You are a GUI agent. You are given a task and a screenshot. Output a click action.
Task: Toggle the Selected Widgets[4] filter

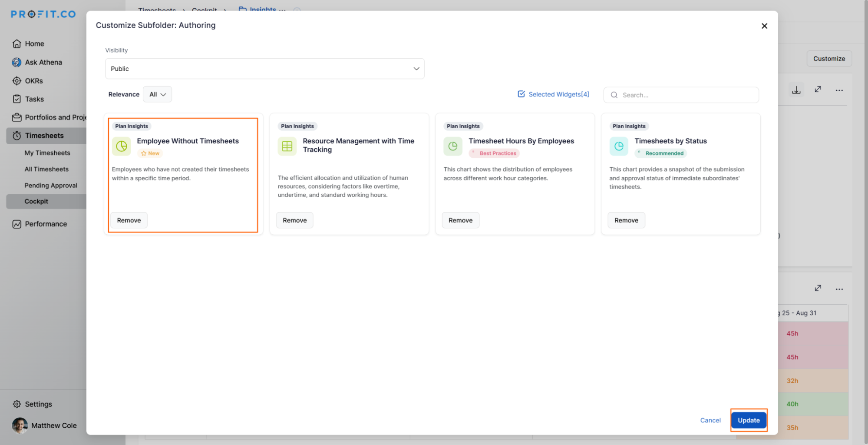(553, 94)
